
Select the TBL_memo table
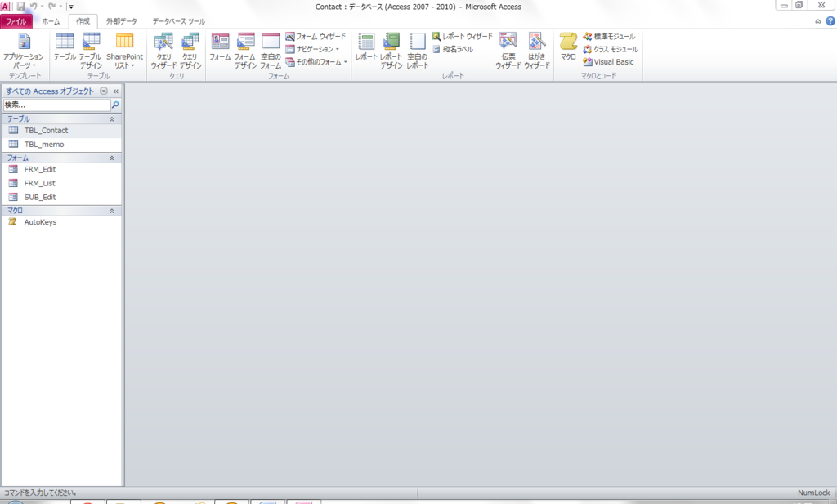tap(62, 144)
